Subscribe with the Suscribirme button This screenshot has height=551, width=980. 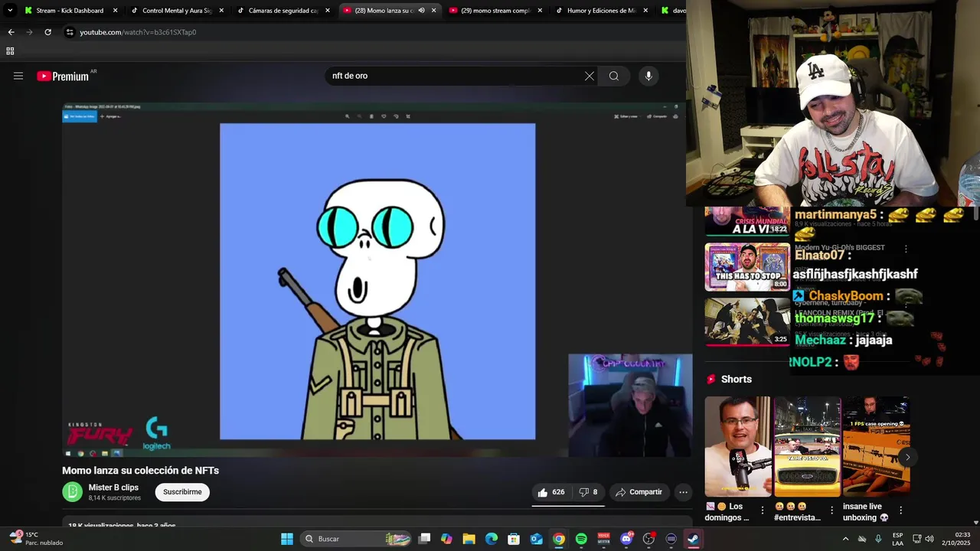tap(182, 492)
